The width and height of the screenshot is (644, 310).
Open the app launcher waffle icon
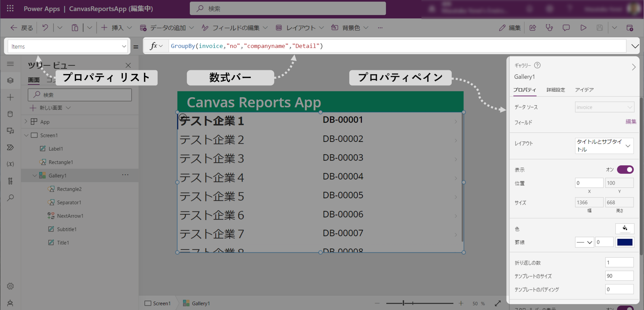tap(10, 8)
